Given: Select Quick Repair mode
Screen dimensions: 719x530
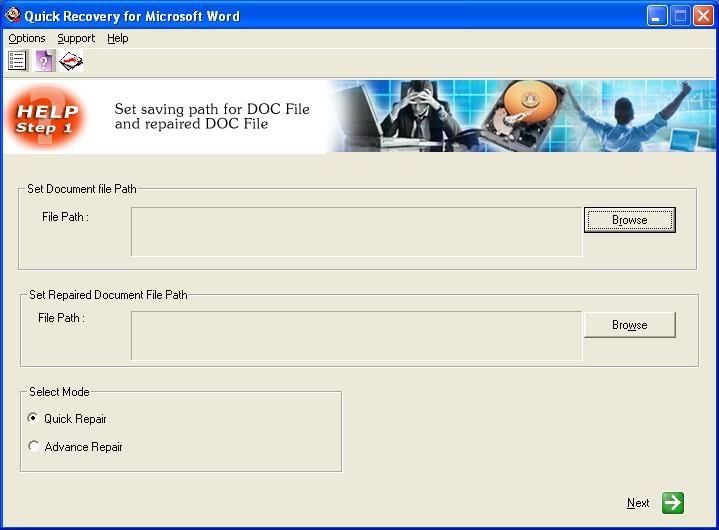Looking at the screenshot, I should pos(67,419).
